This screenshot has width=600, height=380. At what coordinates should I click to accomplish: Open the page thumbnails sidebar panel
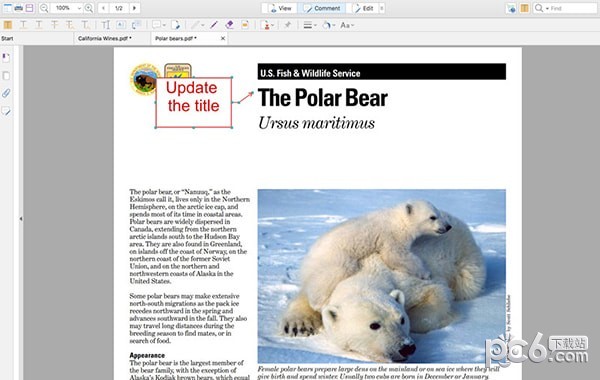pos(6,76)
